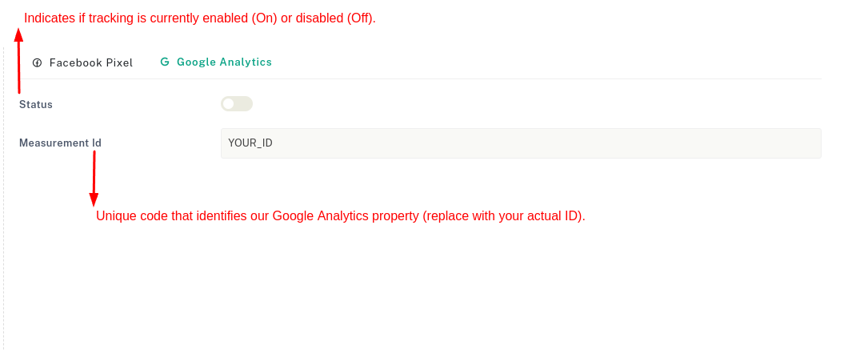868x350 pixels.
Task: Click "Google Analytics" in the bottom red note
Action: coord(322,216)
